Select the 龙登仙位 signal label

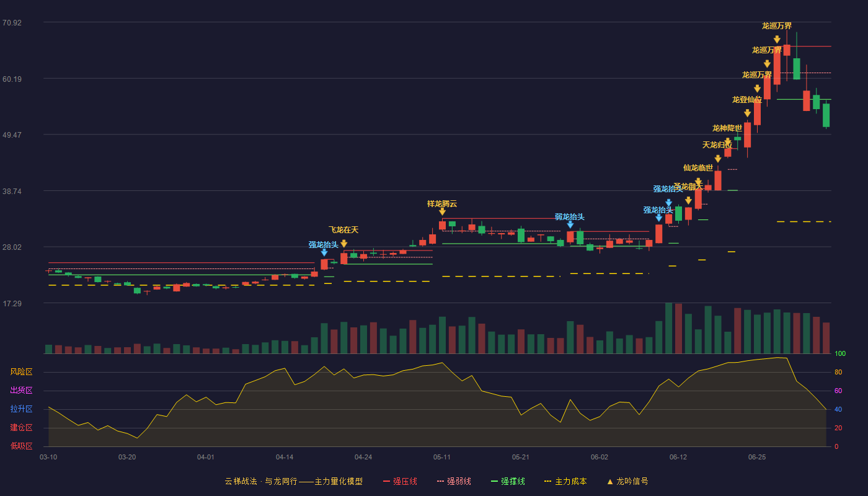[x=747, y=100]
